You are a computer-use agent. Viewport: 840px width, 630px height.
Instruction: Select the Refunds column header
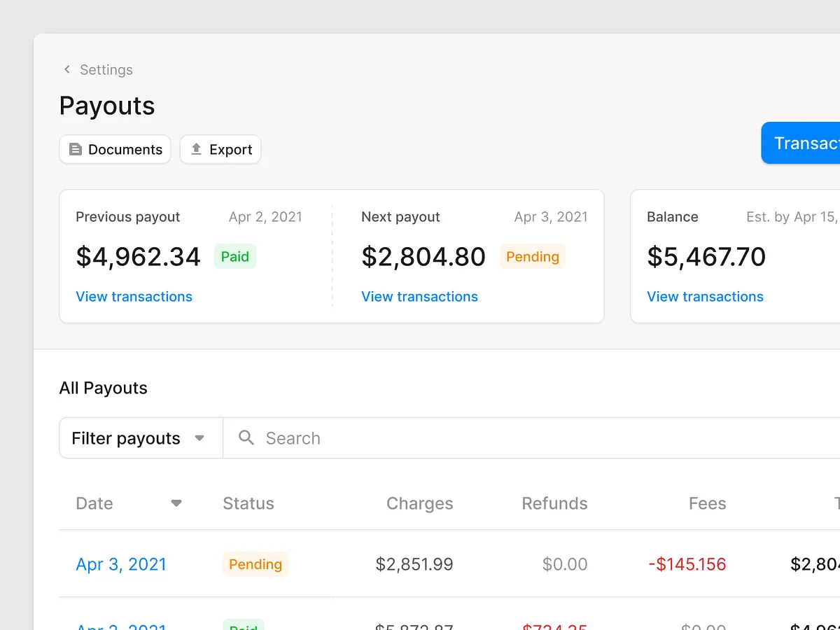pyautogui.click(x=554, y=503)
